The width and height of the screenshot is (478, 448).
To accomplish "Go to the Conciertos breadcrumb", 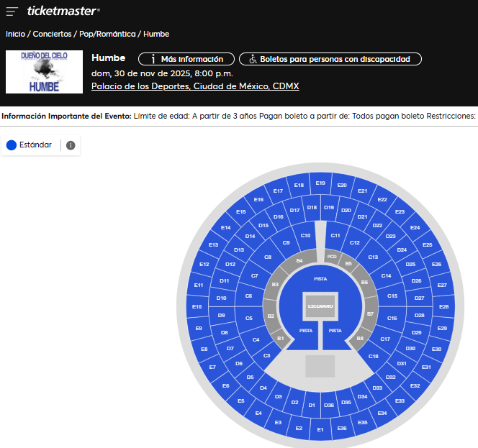I will click(x=52, y=34).
